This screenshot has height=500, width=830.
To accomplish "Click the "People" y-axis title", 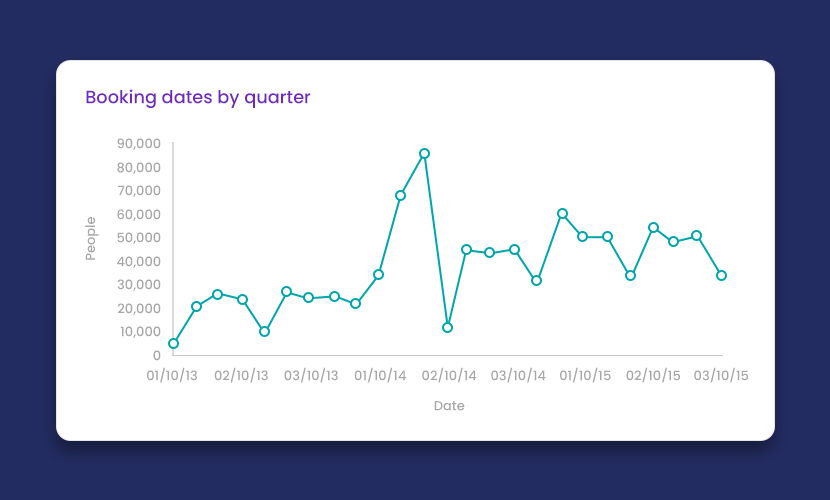I will [x=91, y=238].
